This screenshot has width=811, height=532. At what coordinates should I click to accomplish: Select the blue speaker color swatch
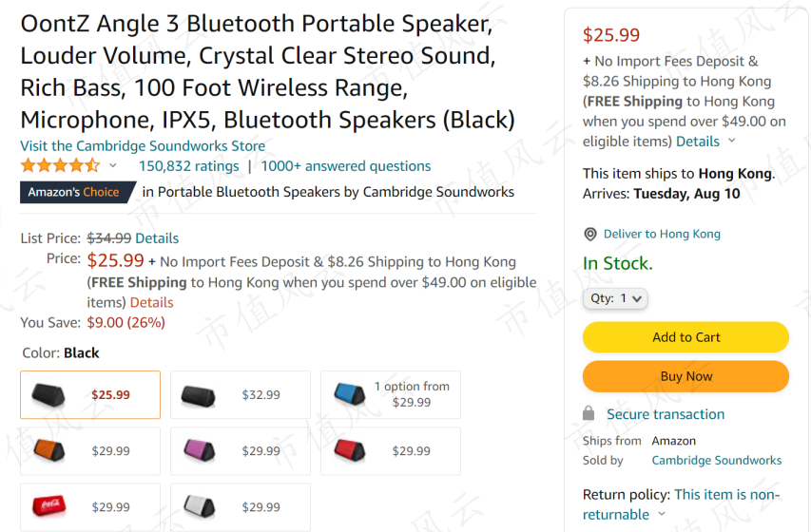pos(391,394)
